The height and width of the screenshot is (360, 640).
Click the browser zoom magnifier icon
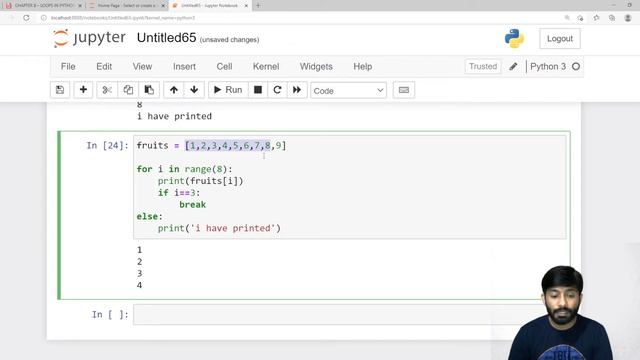point(567,18)
